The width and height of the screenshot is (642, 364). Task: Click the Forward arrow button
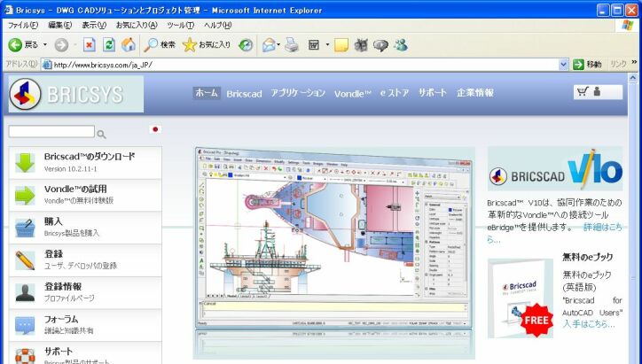61,44
